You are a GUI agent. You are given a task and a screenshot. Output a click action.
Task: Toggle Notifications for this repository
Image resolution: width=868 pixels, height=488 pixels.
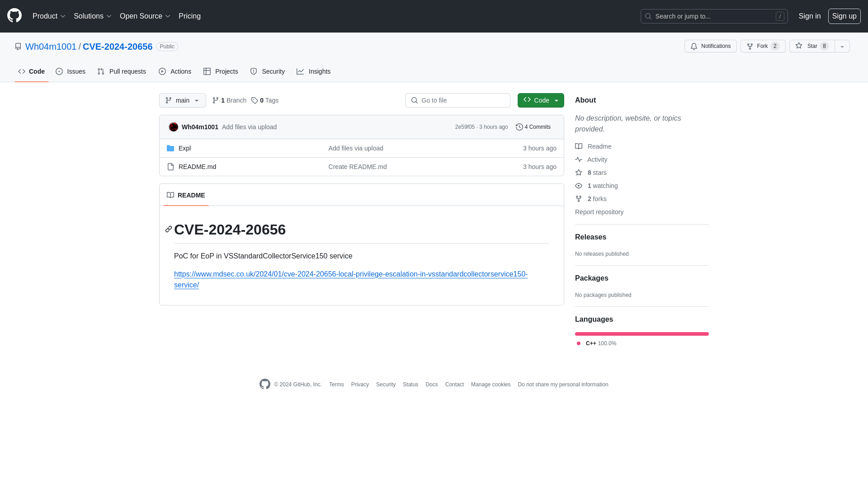[x=711, y=46]
